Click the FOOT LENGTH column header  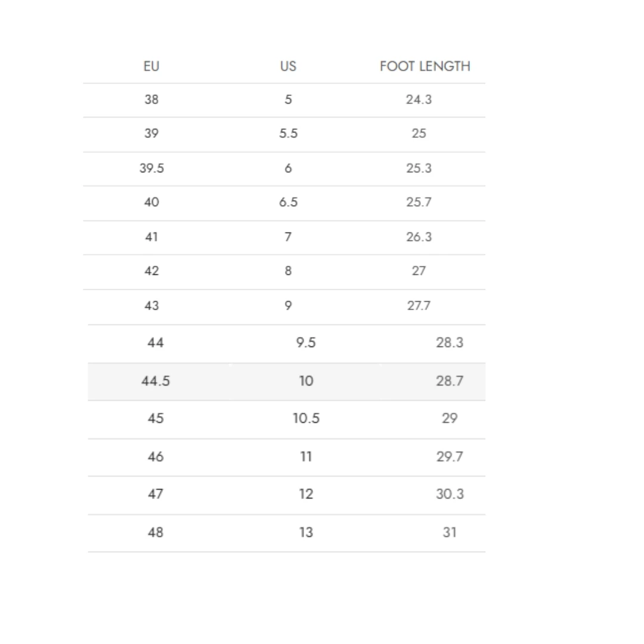(x=425, y=66)
